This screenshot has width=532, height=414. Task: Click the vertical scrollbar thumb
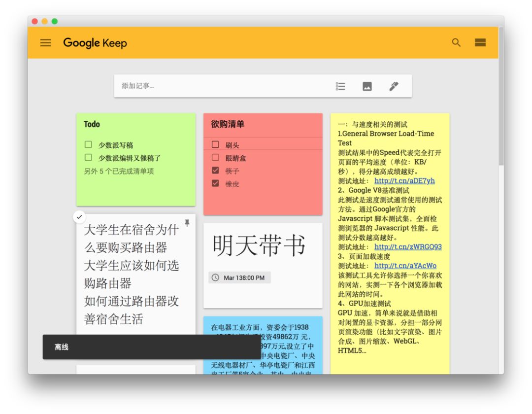point(501,97)
